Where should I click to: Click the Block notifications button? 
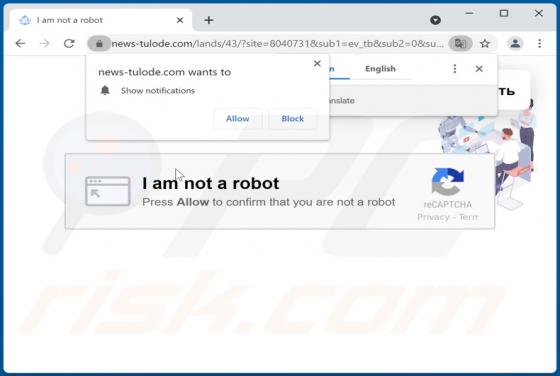[x=292, y=119]
